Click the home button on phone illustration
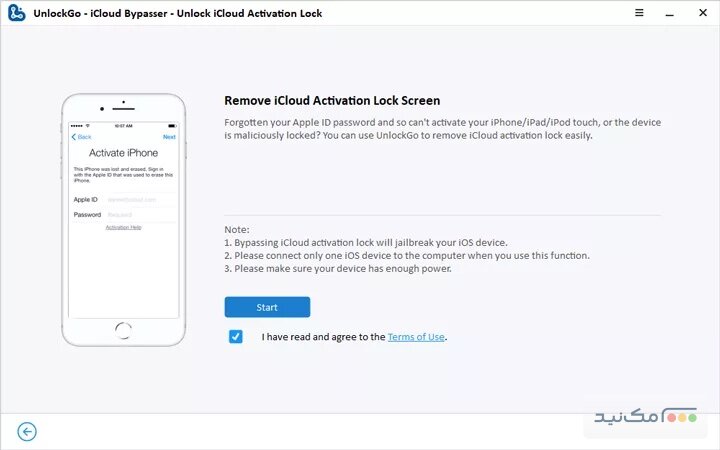720x450 pixels. 123,331
